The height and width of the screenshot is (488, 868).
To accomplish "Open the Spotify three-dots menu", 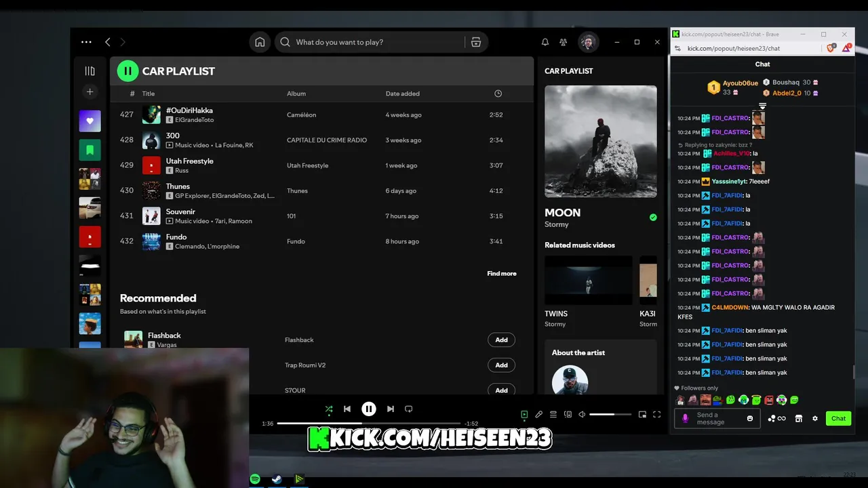I will tap(86, 42).
